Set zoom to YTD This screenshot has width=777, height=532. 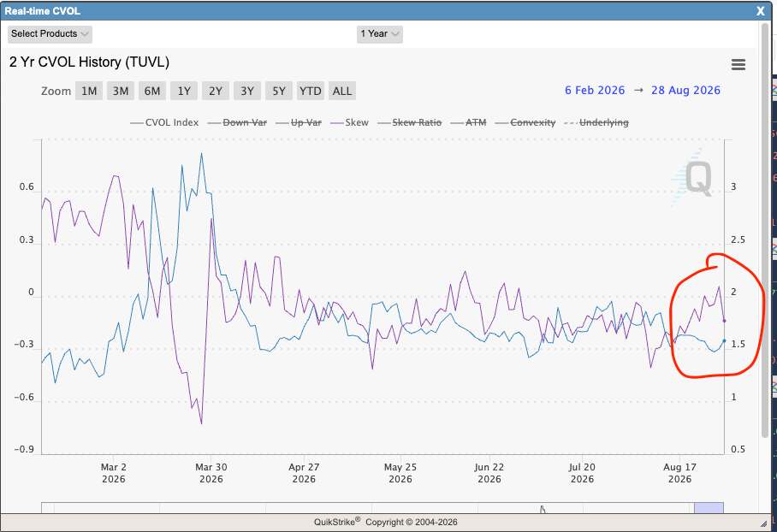coord(311,92)
